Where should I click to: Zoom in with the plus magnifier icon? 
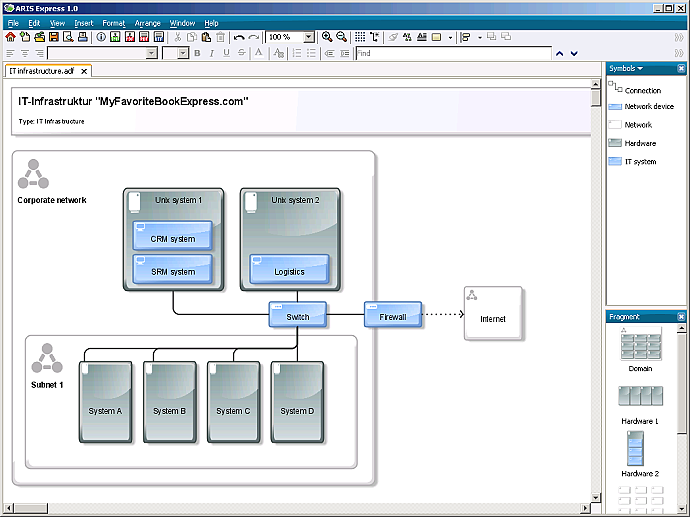click(327, 37)
